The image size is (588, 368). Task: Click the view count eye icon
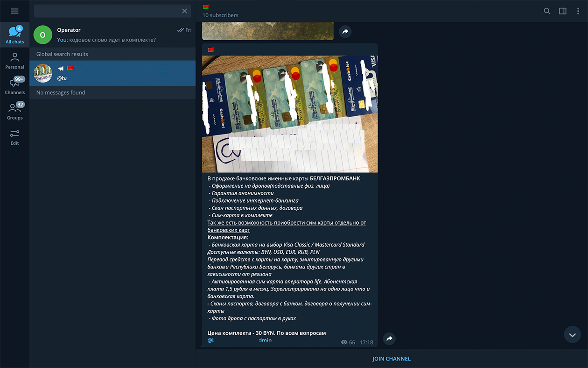click(344, 342)
